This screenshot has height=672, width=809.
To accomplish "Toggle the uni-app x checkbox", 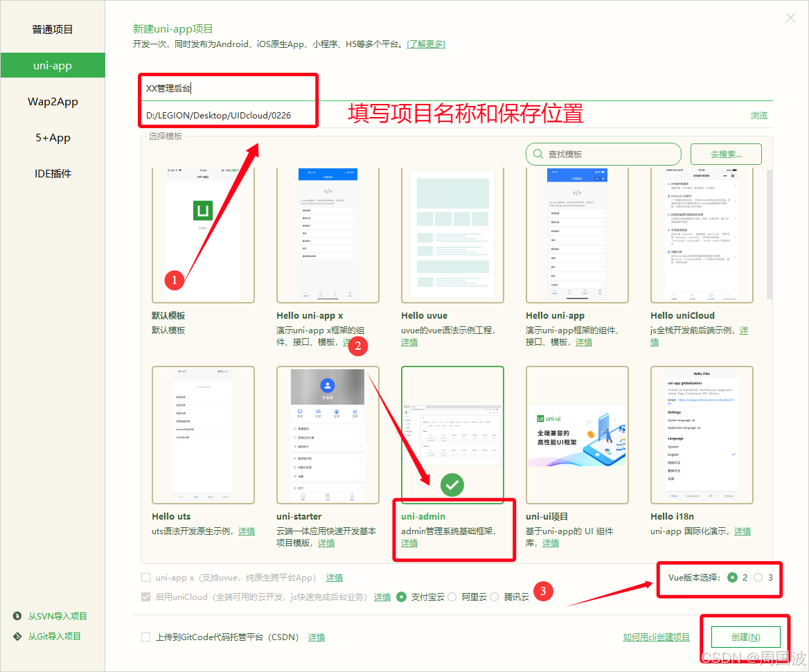I will [x=146, y=578].
